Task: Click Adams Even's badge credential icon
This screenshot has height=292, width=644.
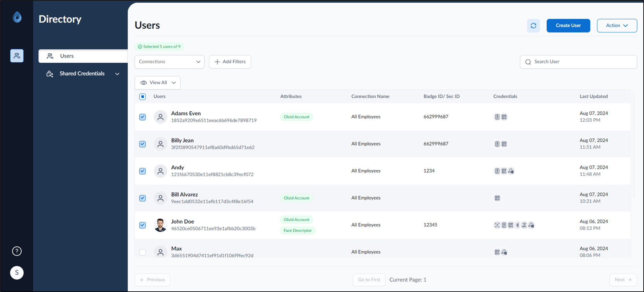Action: [497, 117]
